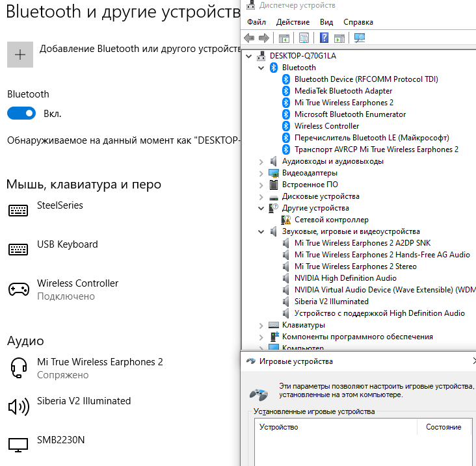The height and width of the screenshot is (466, 476).
Task: Collapse the Bluetooth category in device tree
Action: click(x=261, y=68)
